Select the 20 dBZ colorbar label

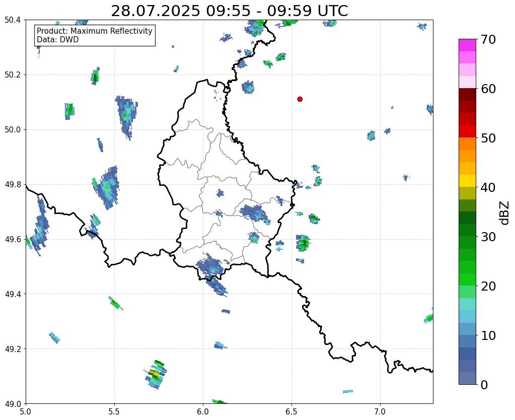click(488, 286)
